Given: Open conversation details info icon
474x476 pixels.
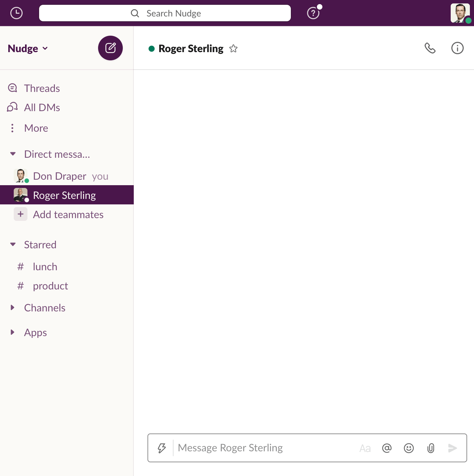Looking at the screenshot, I should [457, 48].
